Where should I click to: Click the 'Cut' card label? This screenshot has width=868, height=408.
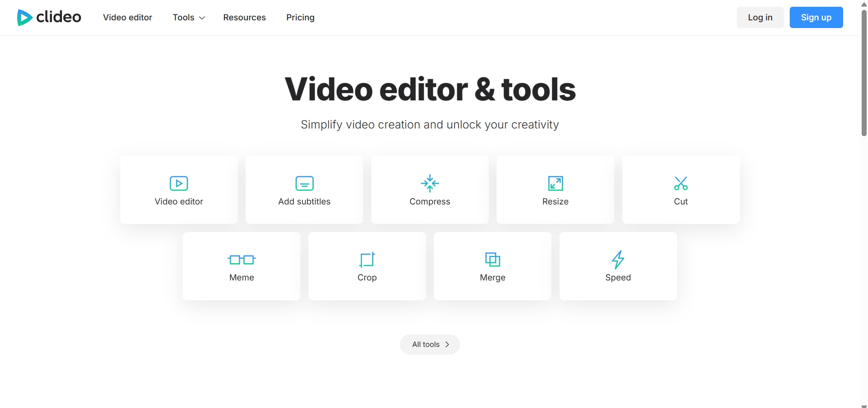tap(681, 201)
